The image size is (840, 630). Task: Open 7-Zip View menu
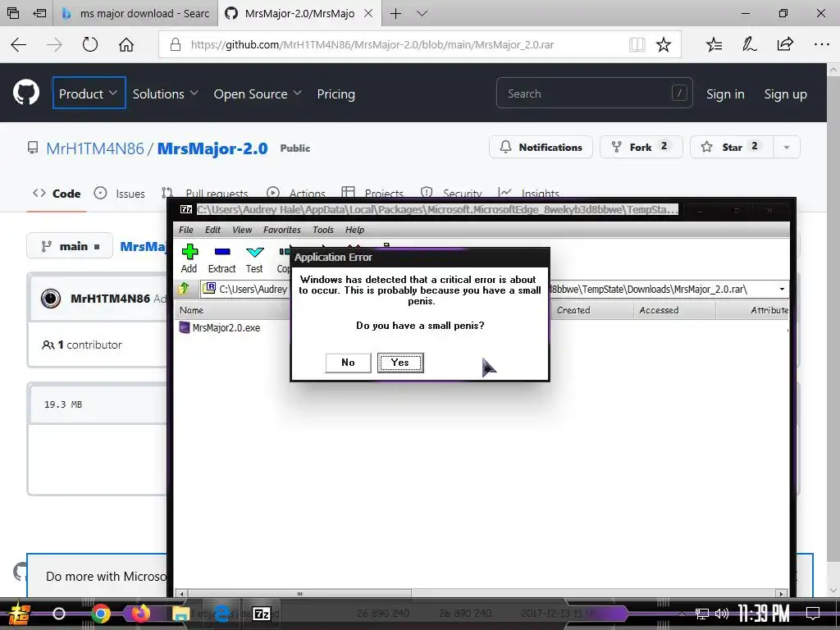tap(242, 230)
